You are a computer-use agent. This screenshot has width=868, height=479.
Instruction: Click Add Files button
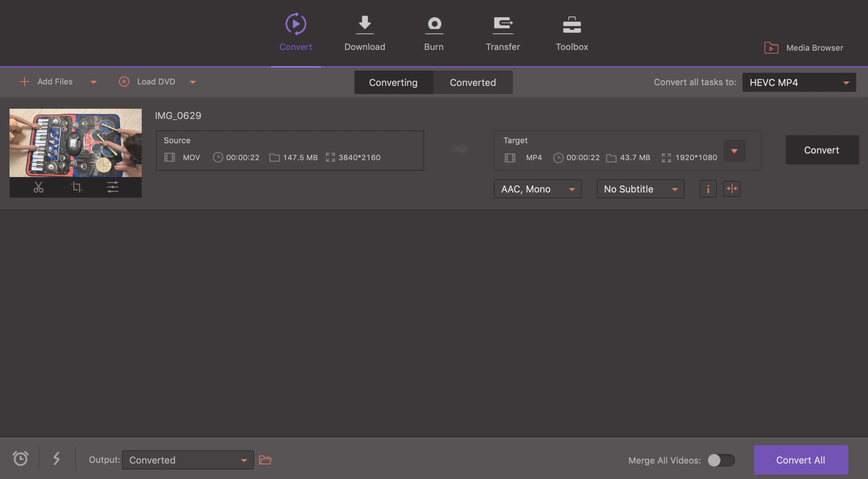pyautogui.click(x=46, y=82)
